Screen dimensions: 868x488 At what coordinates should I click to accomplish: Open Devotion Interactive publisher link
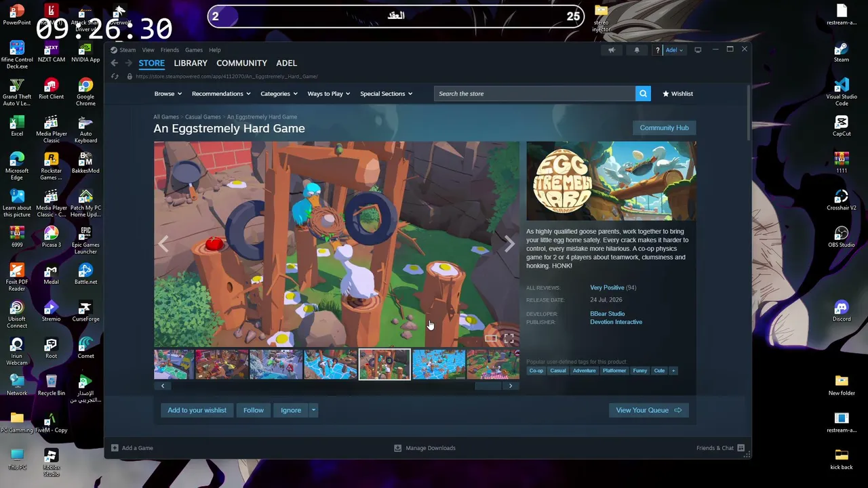point(616,322)
